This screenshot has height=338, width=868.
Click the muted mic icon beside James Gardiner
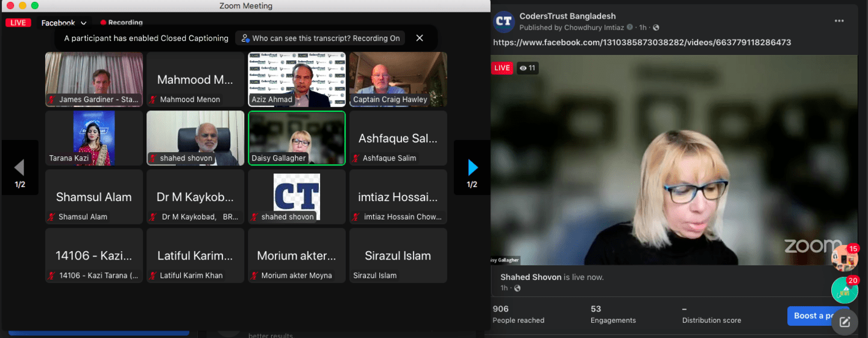52,100
